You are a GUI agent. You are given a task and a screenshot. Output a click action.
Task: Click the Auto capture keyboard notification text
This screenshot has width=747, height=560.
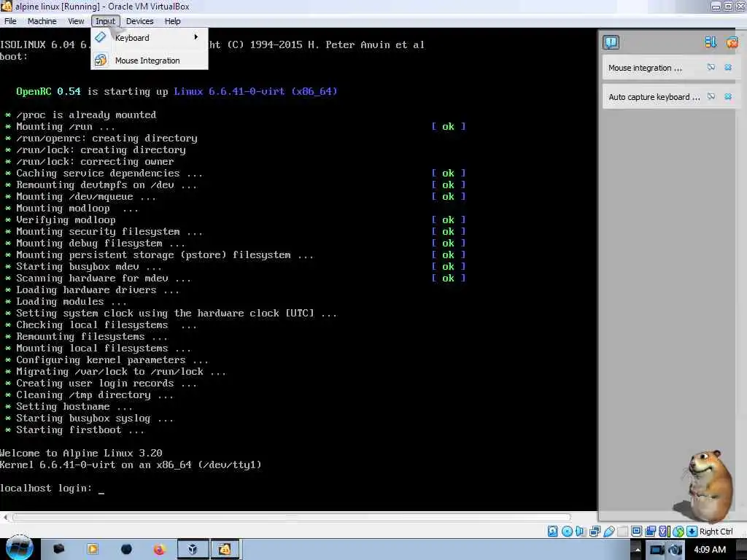654,97
